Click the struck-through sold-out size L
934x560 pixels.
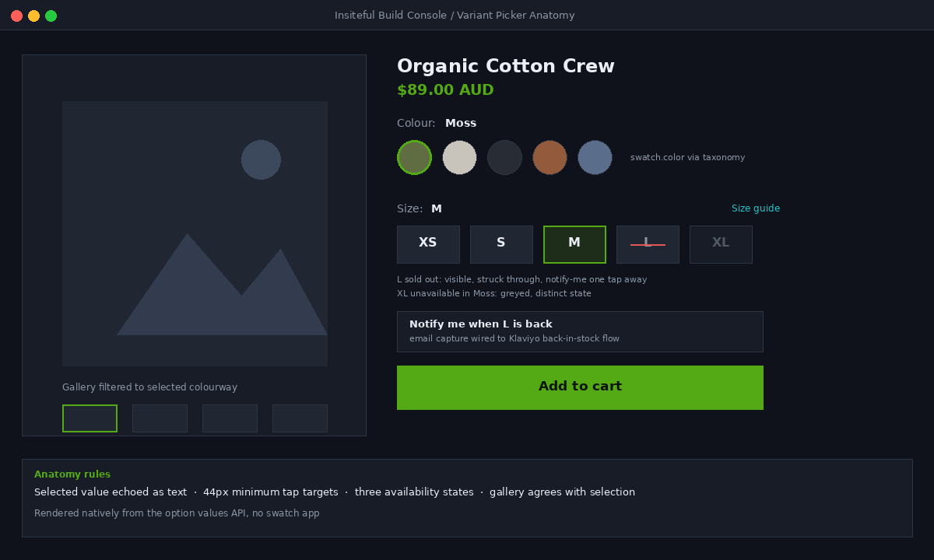tap(648, 244)
